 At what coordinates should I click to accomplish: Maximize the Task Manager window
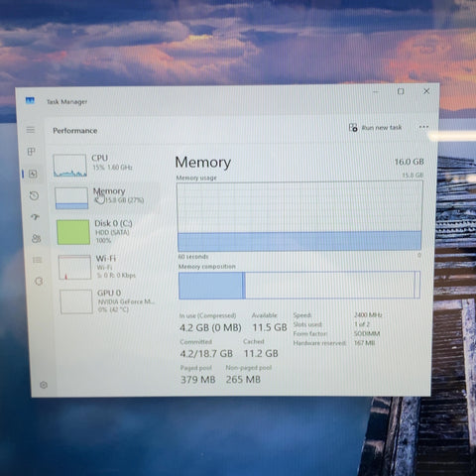pyautogui.click(x=401, y=91)
